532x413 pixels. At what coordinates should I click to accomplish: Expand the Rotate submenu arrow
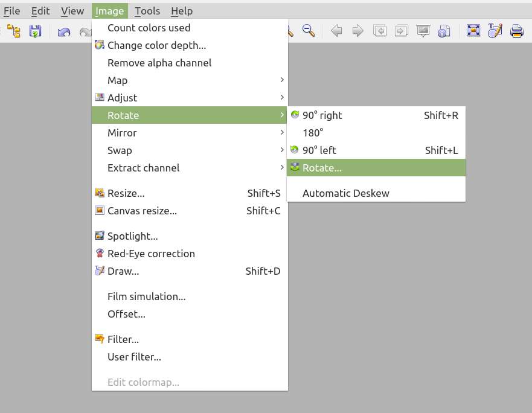point(282,115)
